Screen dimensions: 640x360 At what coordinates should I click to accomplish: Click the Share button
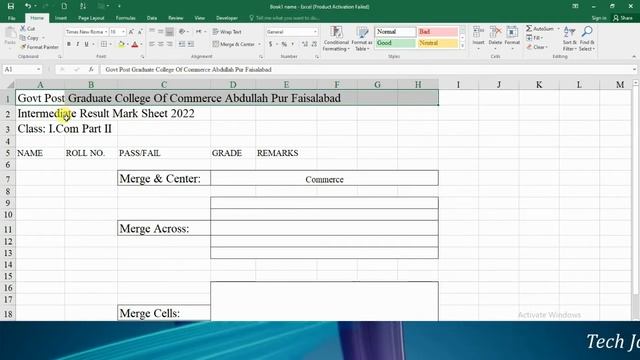point(622,18)
